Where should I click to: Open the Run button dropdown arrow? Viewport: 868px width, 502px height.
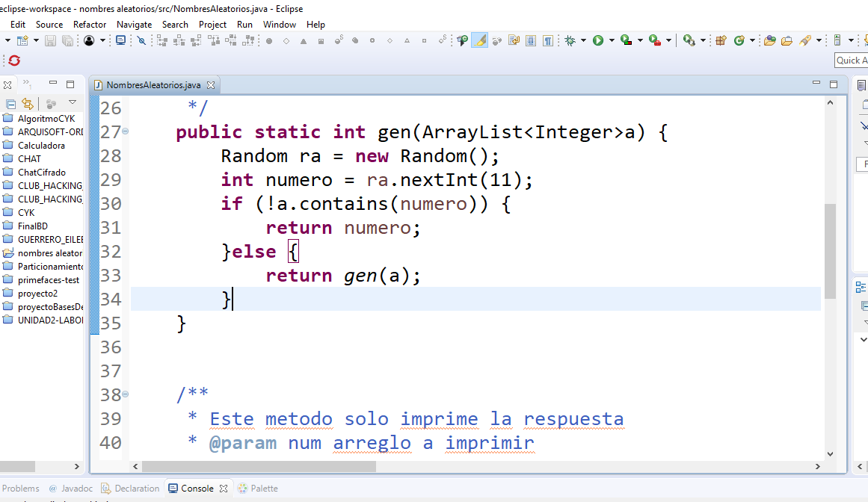612,40
